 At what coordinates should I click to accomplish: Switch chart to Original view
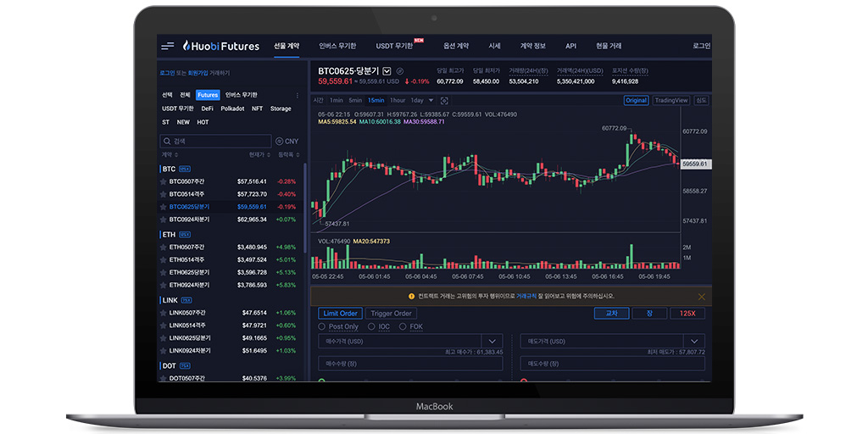point(636,100)
